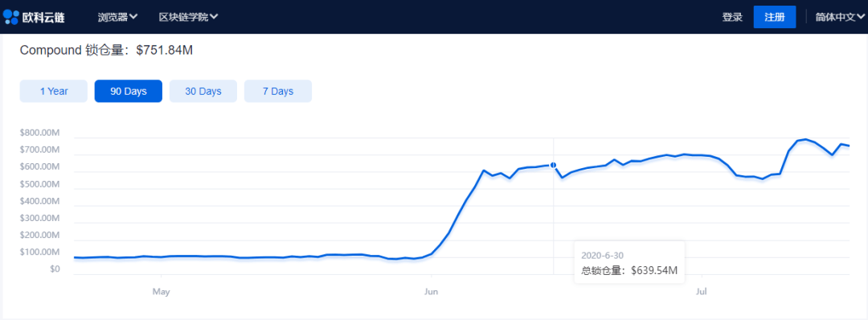Click the $100.00M y-axis label
This screenshot has height=320, width=868.
[x=39, y=252]
